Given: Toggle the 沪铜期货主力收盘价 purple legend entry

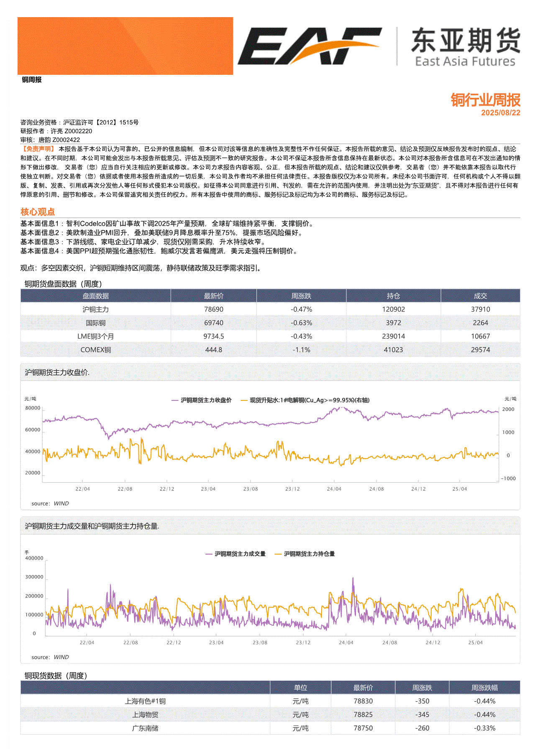Looking at the screenshot, I should tap(202, 400).
